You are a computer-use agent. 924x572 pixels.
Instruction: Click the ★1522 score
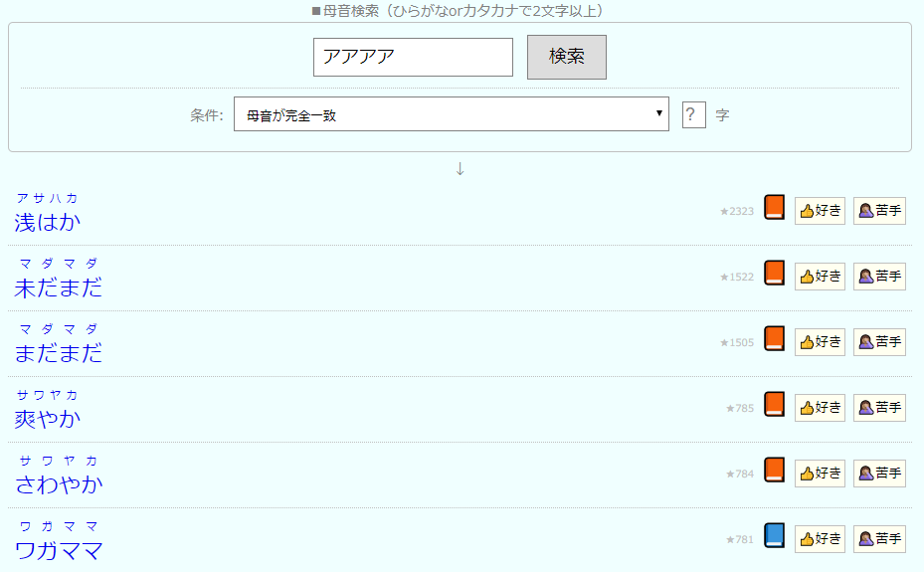737,277
